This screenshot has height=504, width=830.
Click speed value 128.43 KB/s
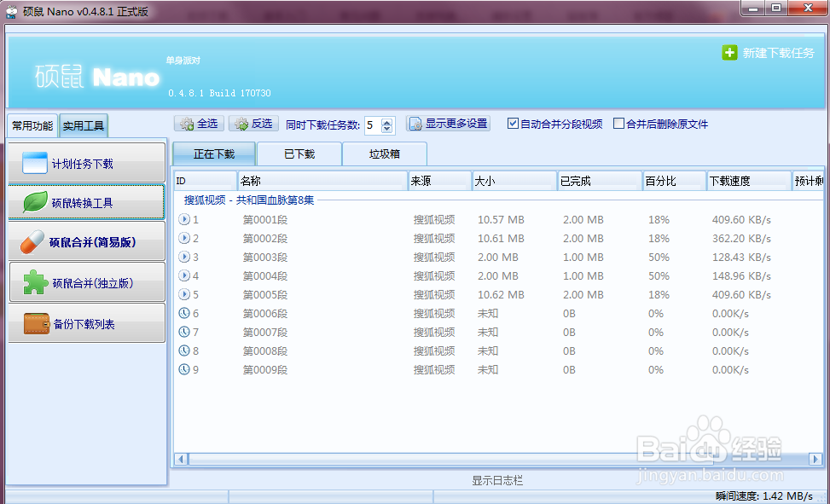[741, 257]
